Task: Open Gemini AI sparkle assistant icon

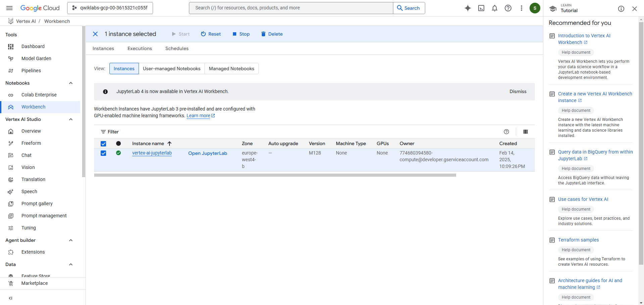Action: (467, 8)
